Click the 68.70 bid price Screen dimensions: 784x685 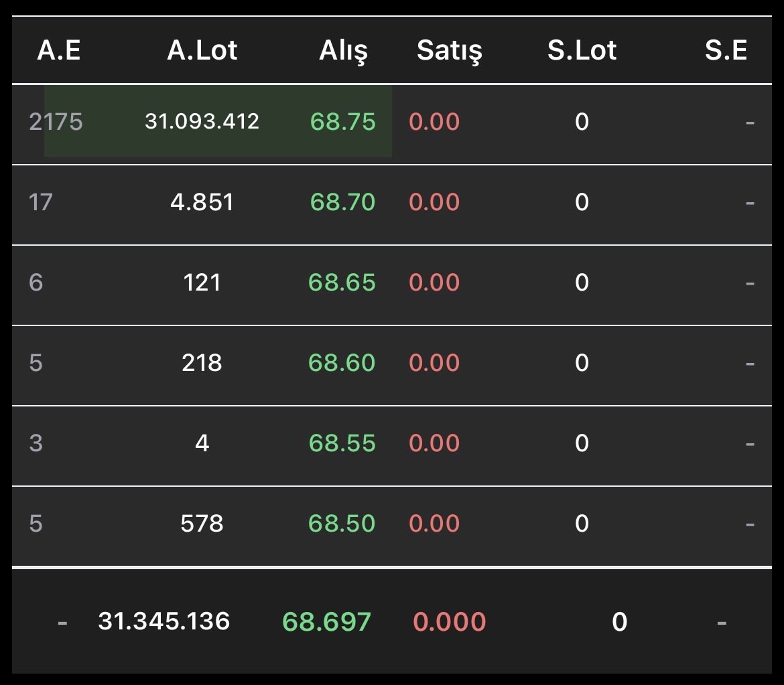tap(342, 202)
